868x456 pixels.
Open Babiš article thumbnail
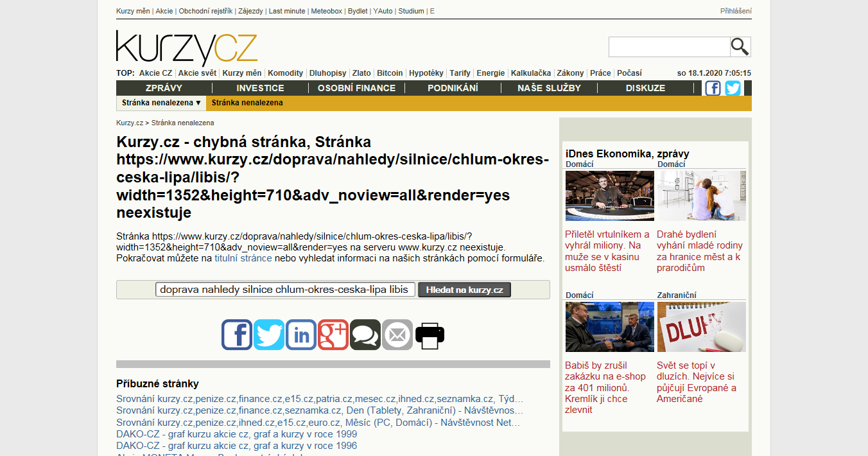pos(610,327)
